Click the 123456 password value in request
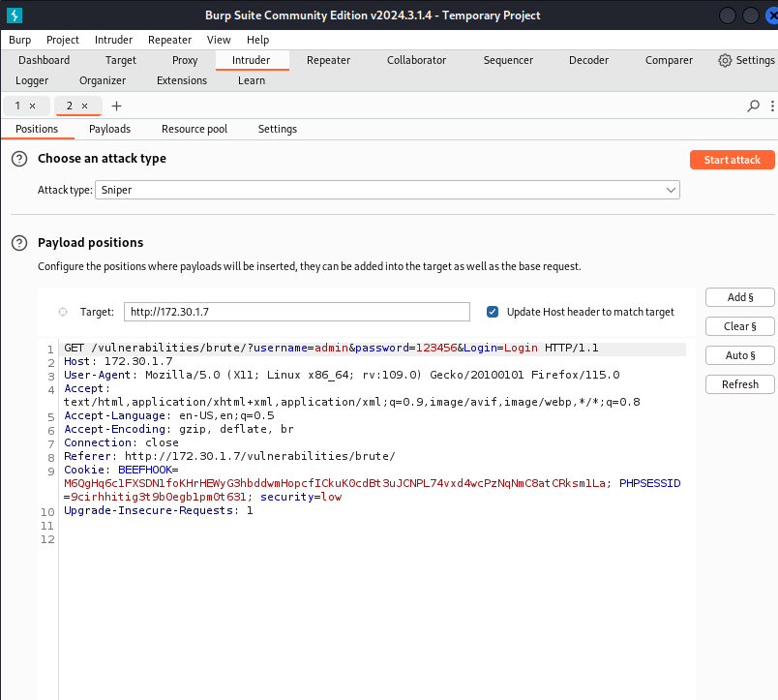This screenshot has height=700, width=778. [x=436, y=348]
